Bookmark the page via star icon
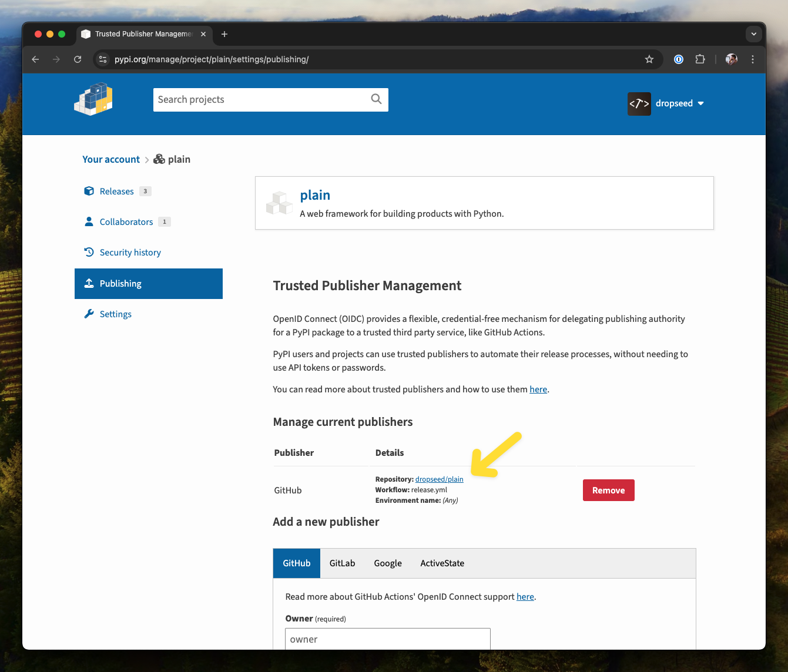This screenshot has height=672, width=788. point(649,59)
